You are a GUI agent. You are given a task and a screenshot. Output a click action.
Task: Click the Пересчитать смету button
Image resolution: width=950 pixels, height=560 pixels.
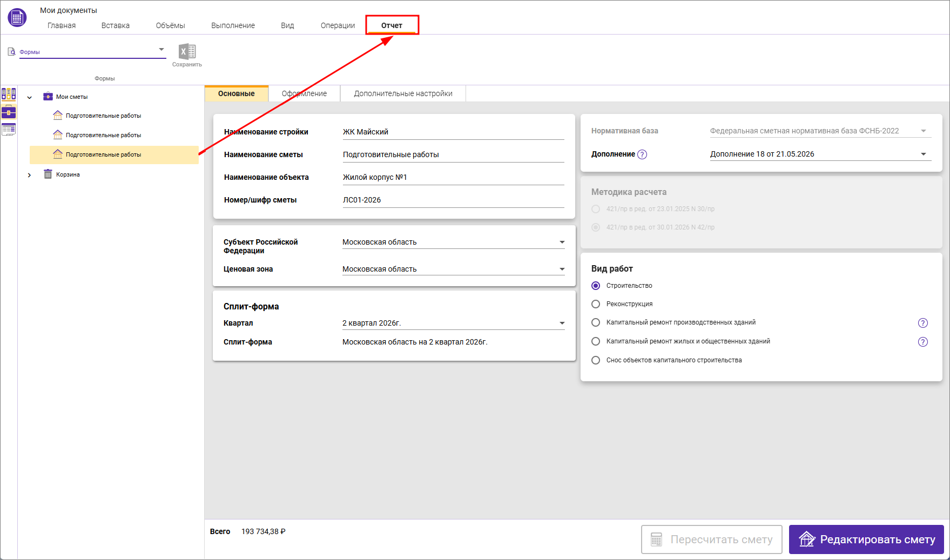[x=712, y=539]
